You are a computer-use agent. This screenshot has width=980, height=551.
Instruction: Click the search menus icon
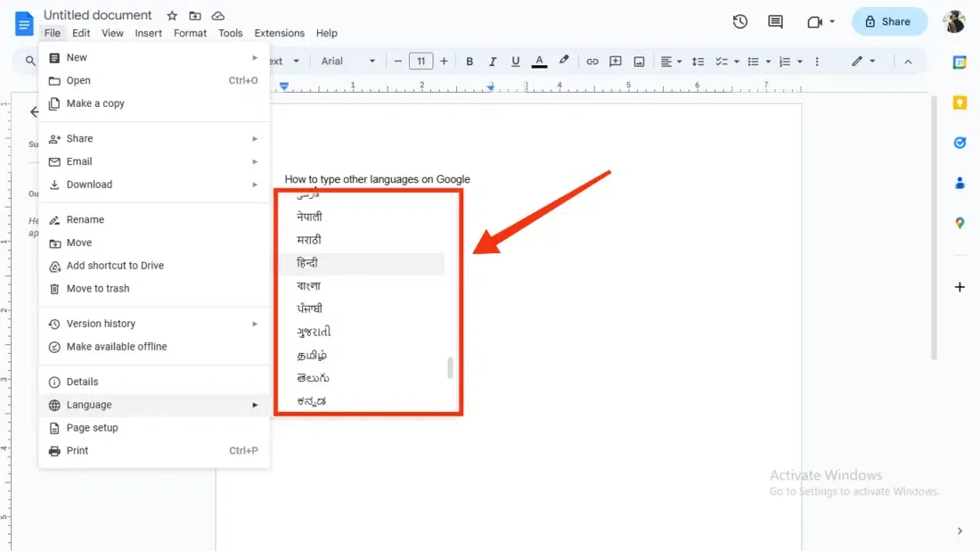tap(30, 62)
